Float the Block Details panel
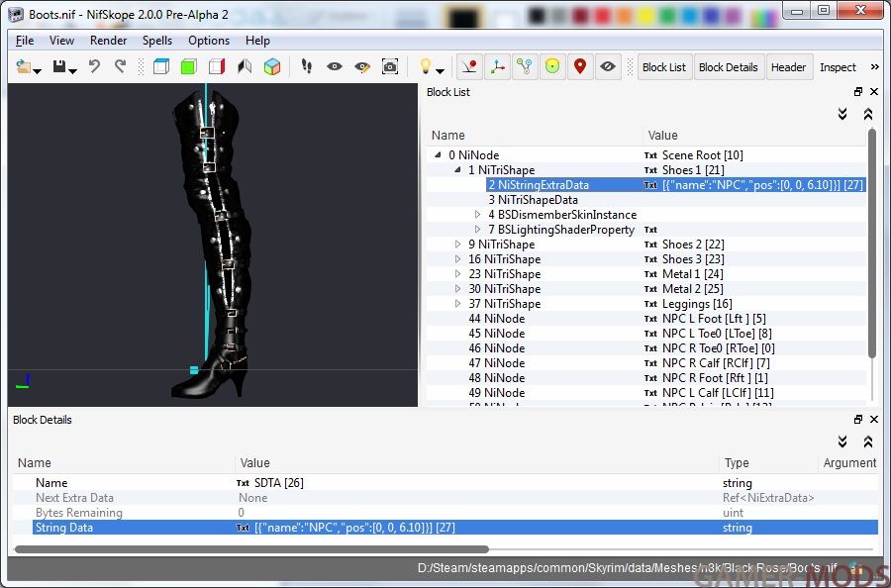 click(858, 420)
